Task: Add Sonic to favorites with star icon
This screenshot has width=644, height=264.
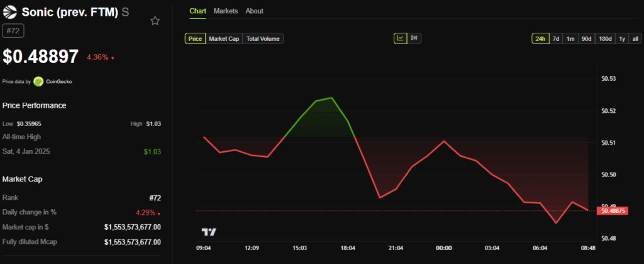Action: point(155,21)
